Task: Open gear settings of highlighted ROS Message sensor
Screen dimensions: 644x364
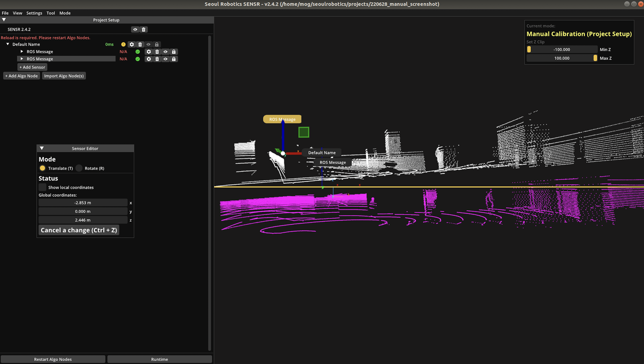Action: 149,59
